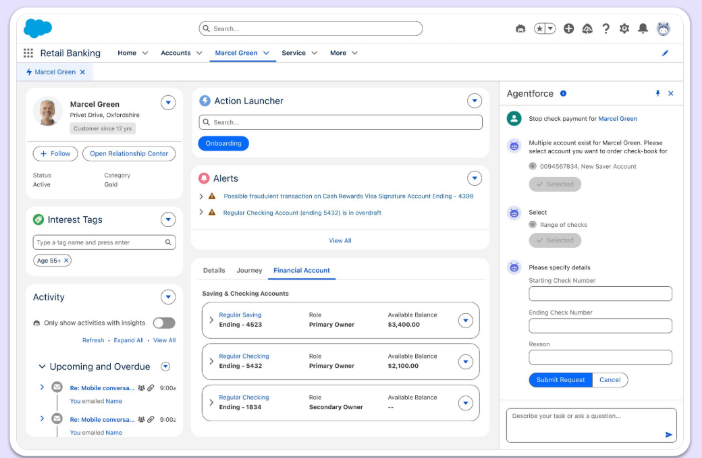This screenshot has height=458, width=702.
Task: Click the Submit Request button
Action: (561, 380)
